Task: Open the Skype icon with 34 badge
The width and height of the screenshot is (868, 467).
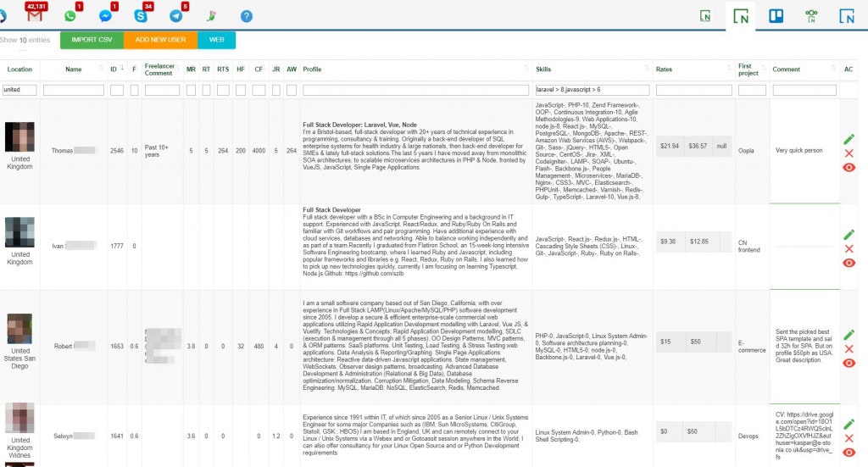Action: click(141, 15)
